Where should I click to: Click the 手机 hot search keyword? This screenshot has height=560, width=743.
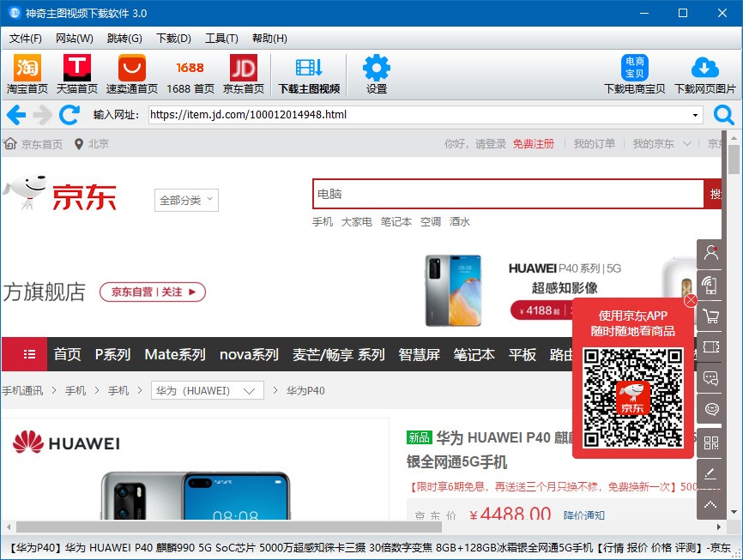coord(323,222)
